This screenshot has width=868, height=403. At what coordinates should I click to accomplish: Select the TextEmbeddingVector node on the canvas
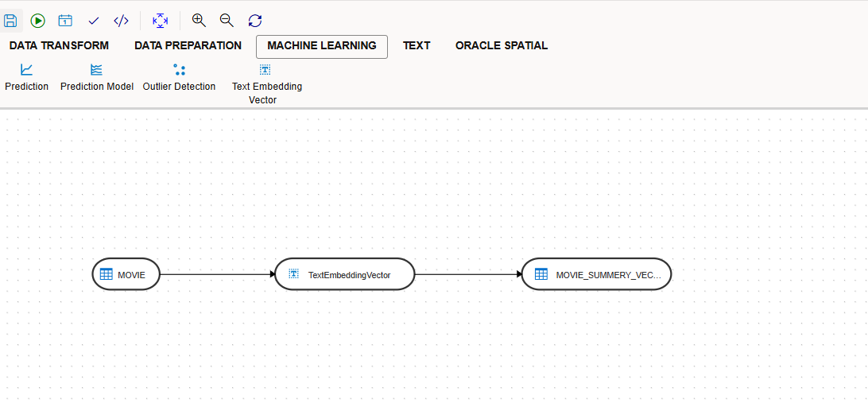coord(344,275)
